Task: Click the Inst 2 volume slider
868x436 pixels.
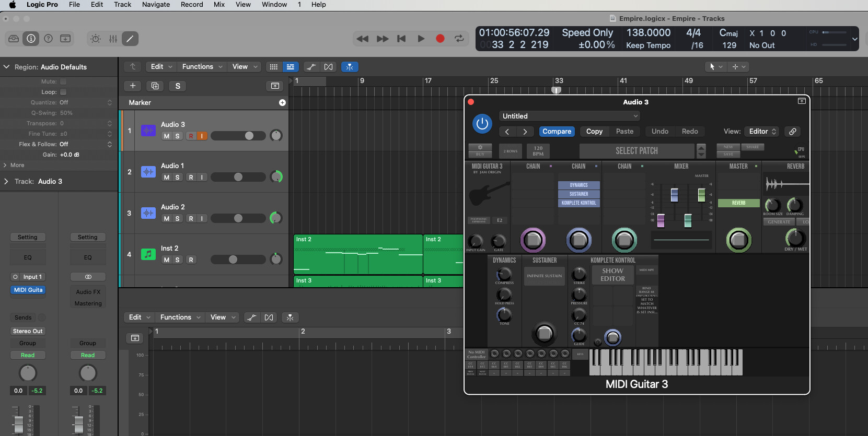Action: pos(238,260)
